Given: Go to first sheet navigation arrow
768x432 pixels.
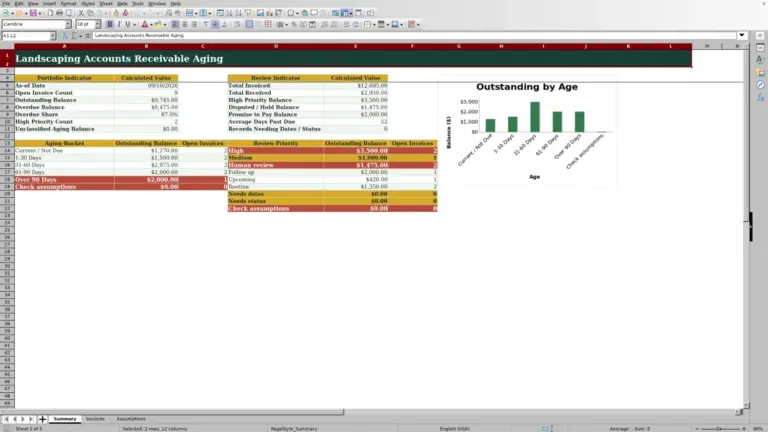Looking at the screenshot, I should point(6,419).
